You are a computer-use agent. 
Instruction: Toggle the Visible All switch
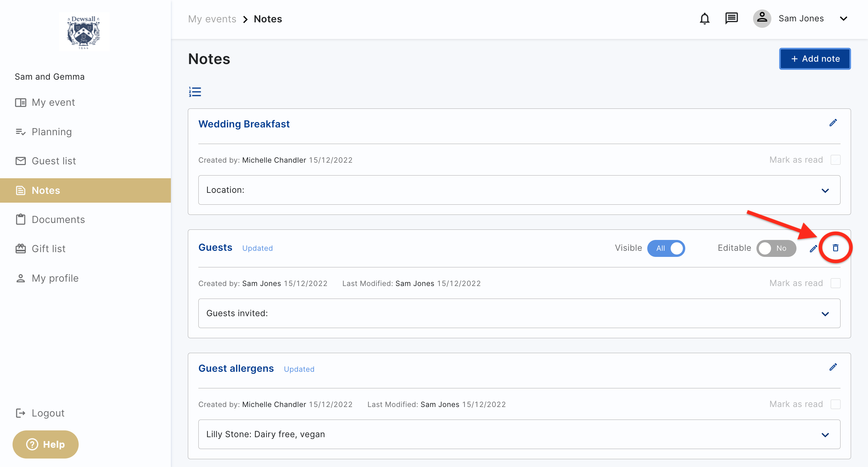666,248
